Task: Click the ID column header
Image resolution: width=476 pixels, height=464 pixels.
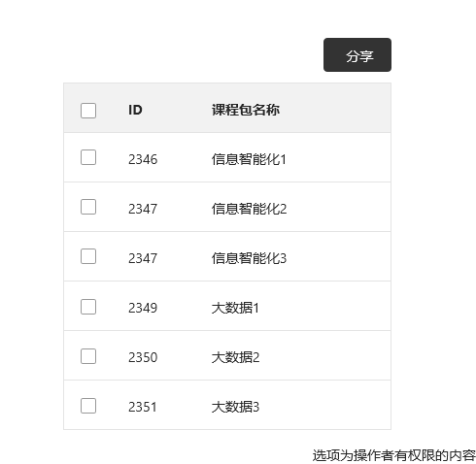Action: coord(135,110)
